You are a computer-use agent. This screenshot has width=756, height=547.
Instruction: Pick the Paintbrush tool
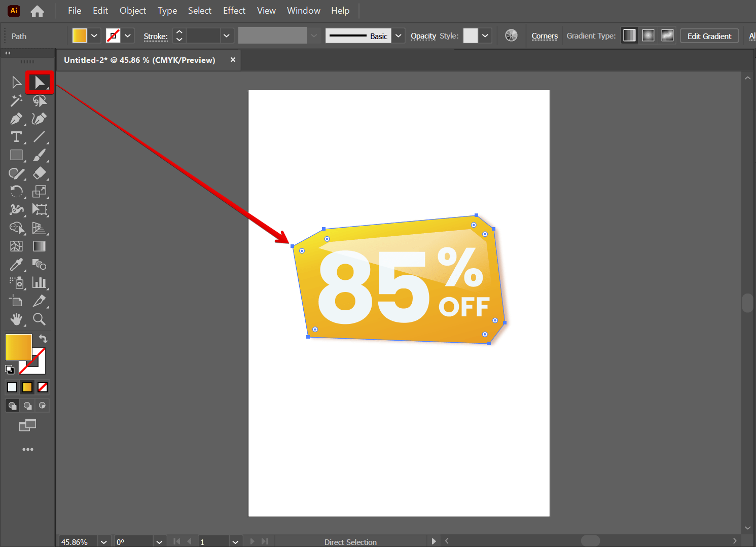tap(39, 155)
